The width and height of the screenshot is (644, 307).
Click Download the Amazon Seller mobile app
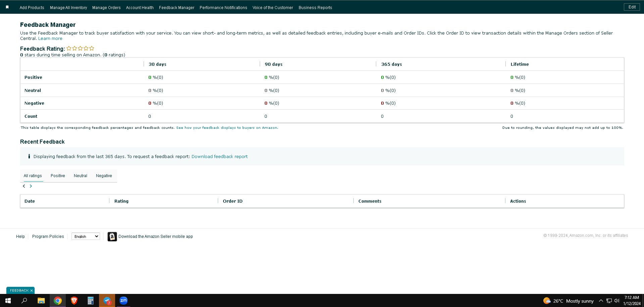(156, 237)
